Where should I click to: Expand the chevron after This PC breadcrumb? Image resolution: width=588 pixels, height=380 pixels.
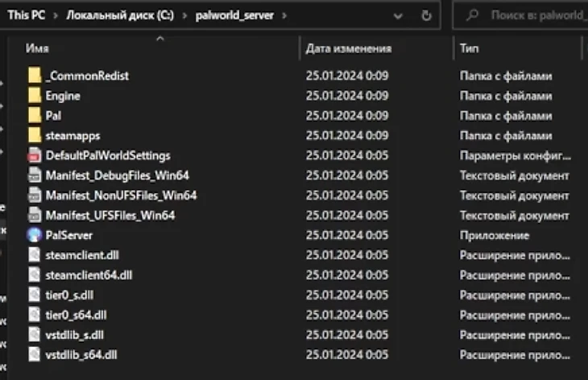(x=56, y=14)
